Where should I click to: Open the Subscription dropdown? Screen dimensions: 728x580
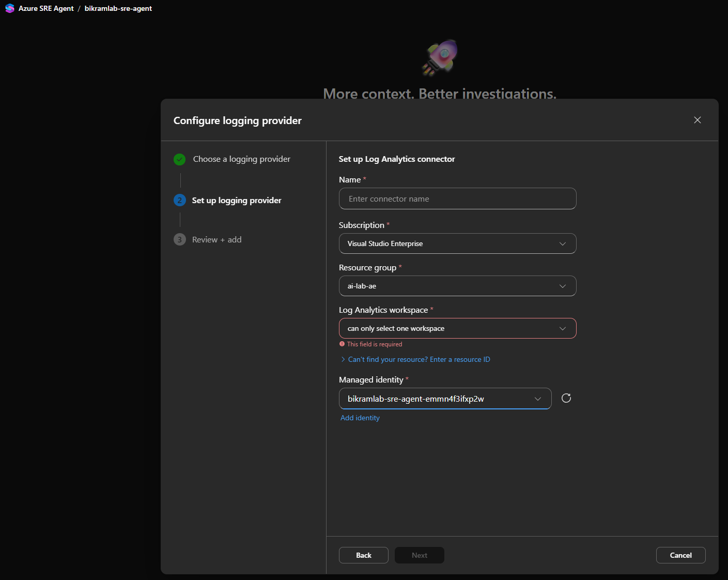[x=457, y=243]
